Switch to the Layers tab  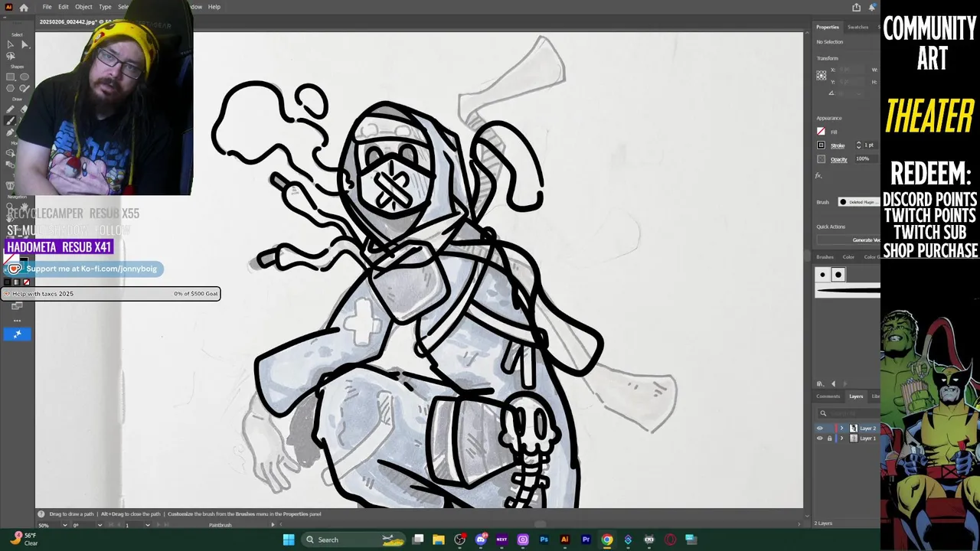(x=856, y=396)
